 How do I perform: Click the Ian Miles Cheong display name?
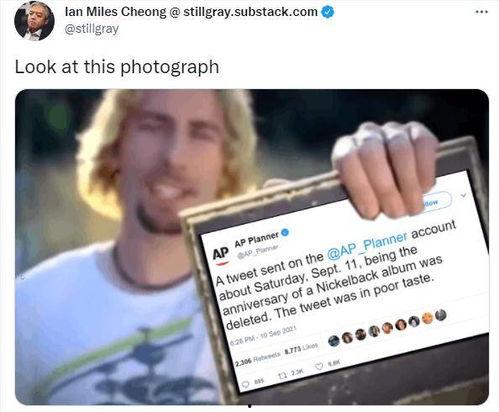tap(115, 12)
